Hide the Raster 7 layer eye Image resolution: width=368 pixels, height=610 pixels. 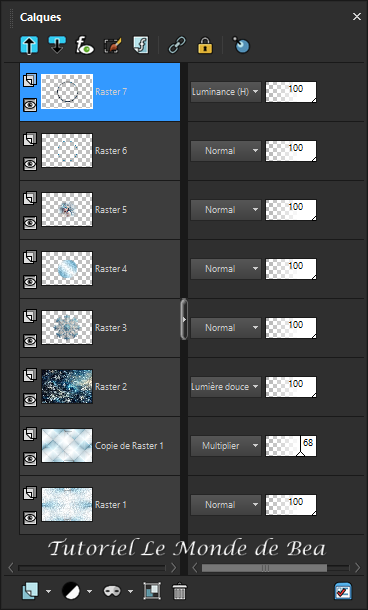point(30,105)
